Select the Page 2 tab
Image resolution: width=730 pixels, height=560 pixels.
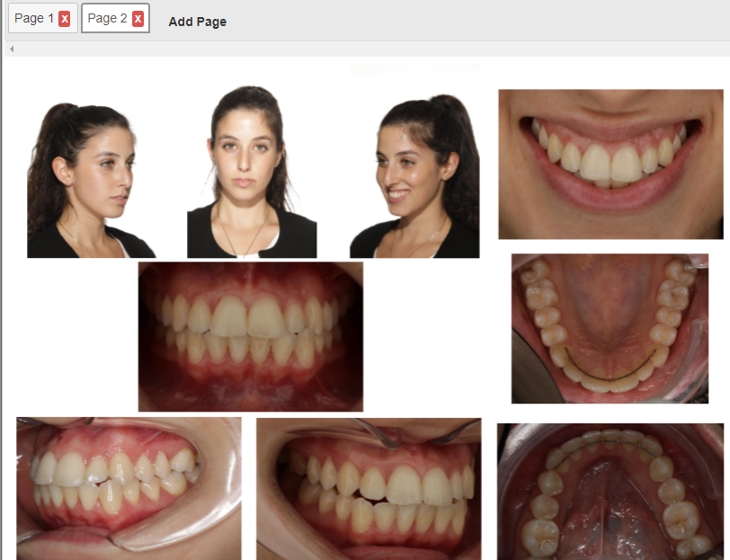[107, 19]
